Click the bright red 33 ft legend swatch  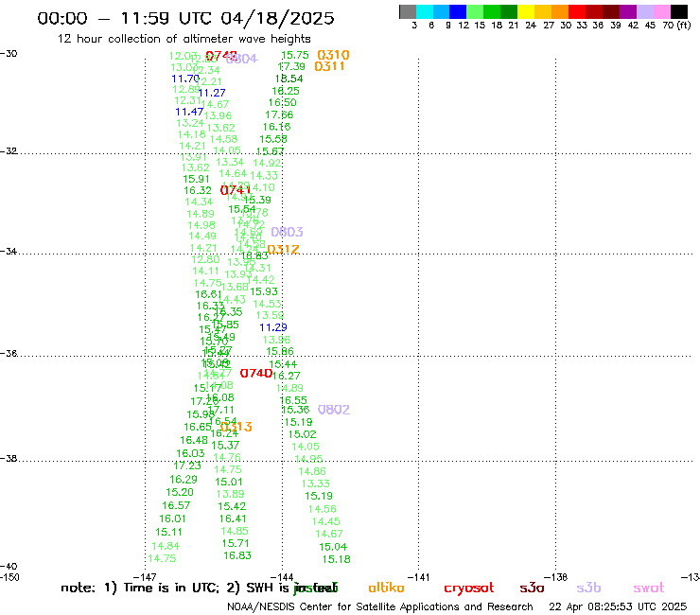coord(577,11)
